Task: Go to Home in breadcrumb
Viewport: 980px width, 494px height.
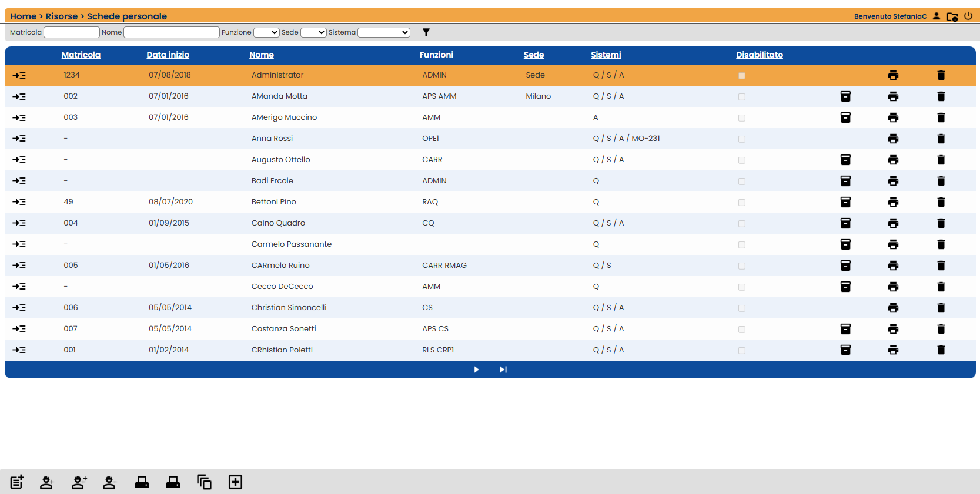Action: coord(23,16)
